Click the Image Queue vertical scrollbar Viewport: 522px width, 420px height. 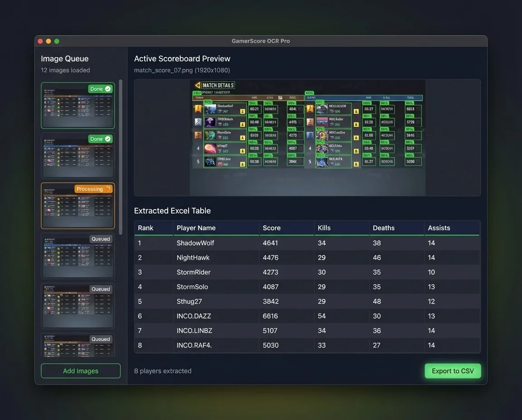point(121,157)
